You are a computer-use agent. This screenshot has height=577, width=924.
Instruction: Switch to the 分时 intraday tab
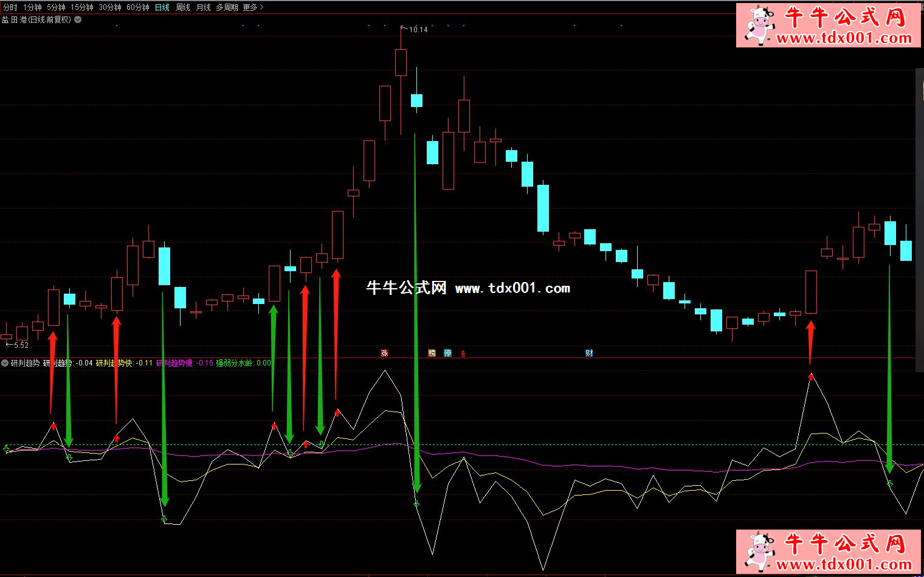pos(10,7)
